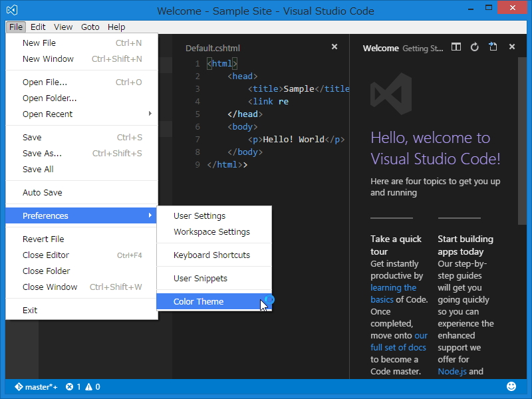
Task: Click the Split Editor icon on the Welcome tab
Action: pos(456,47)
